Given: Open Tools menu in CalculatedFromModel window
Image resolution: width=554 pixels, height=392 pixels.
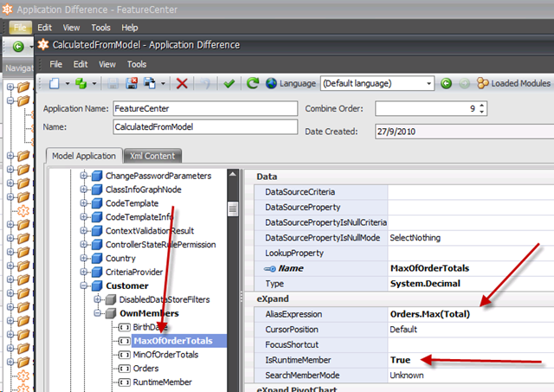Looking at the screenshot, I should 137,64.
